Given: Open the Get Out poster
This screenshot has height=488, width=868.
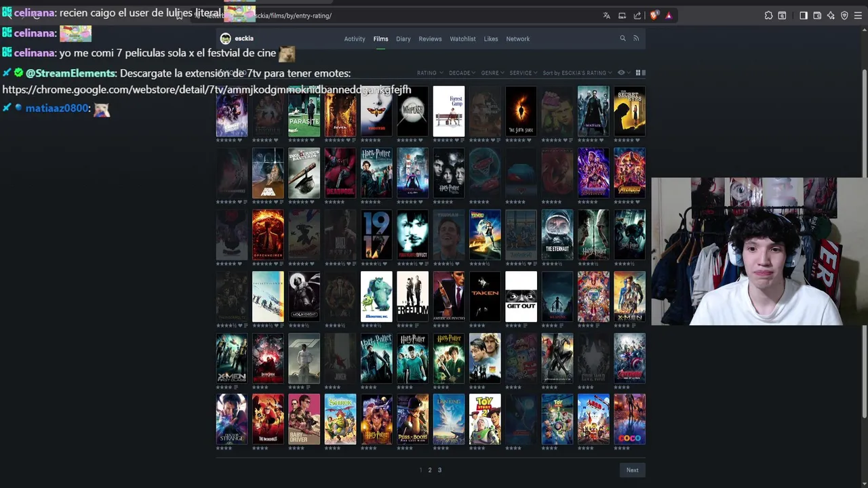Looking at the screenshot, I should [x=521, y=296].
